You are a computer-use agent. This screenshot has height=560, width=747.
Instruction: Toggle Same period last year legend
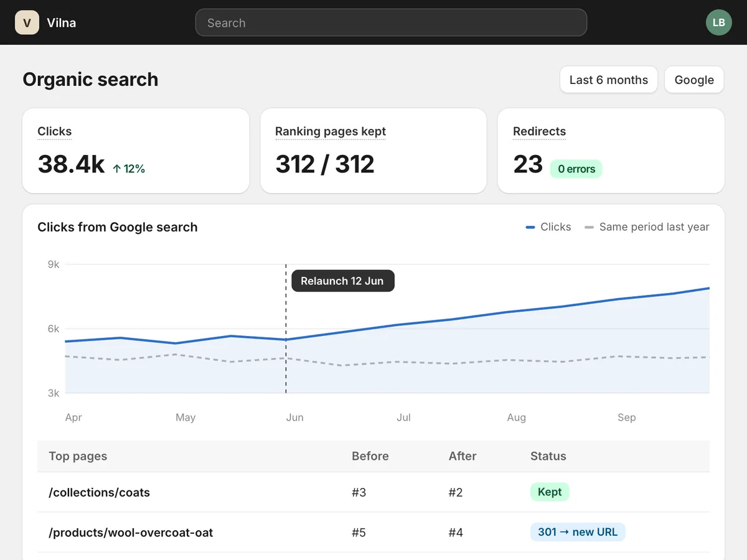click(x=647, y=227)
